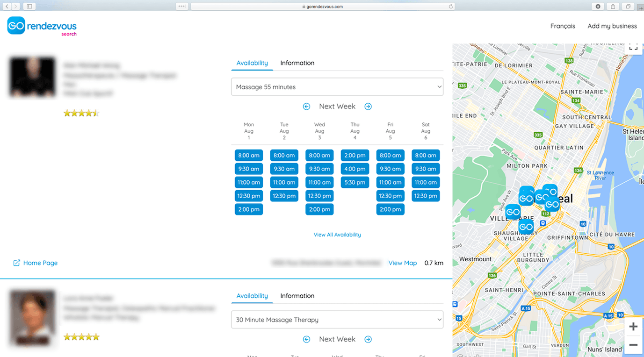This screenshot has width=644, height=357.
Task: Click GO map marker near Shaughnessy Village
Action: pos(526,227)
